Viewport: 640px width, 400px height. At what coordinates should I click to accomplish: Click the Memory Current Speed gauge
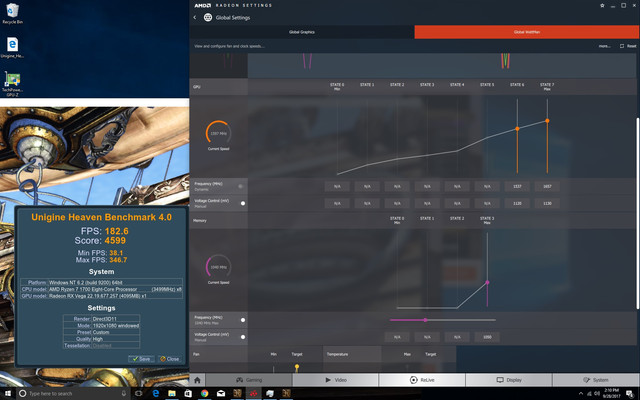click(218, 267)
